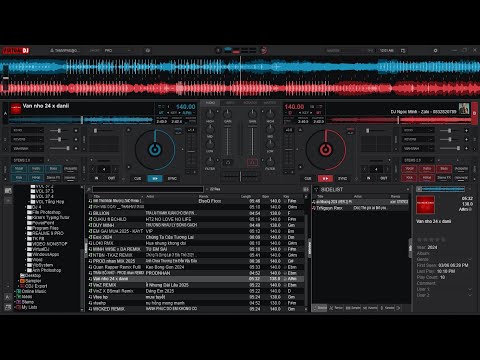The width and height of the screenshot is (480, 360).
Task: Toggle left deck Bass stem pad
Action: (x=53, y=169)
